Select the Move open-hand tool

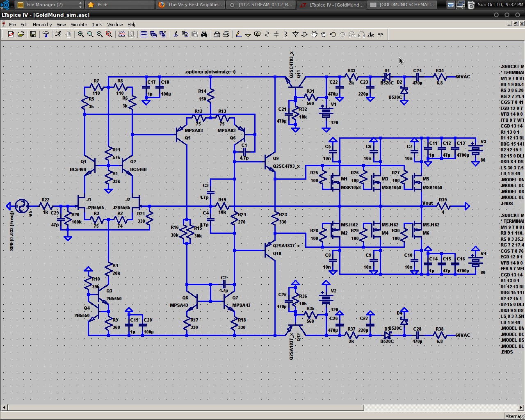314,34
